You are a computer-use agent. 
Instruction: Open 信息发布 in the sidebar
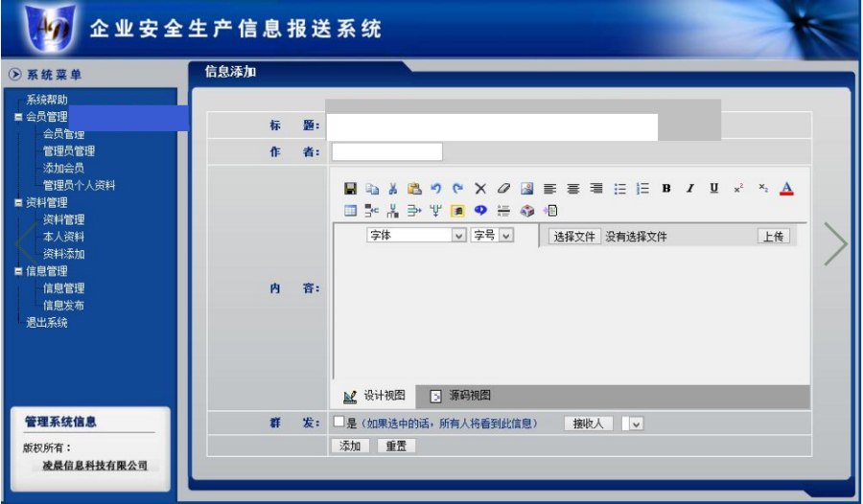[x=63, y=306]
